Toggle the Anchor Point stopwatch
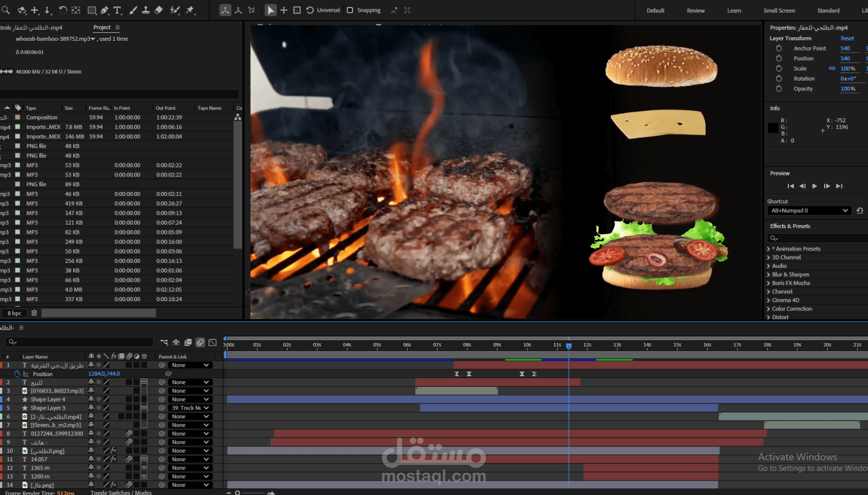 coord(779,48)
